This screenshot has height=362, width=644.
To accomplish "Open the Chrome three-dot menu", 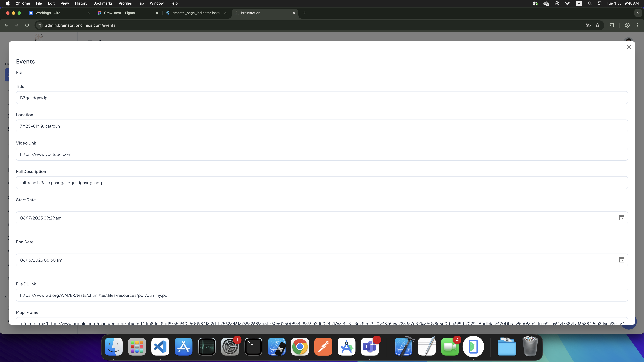I will (638, 25).
